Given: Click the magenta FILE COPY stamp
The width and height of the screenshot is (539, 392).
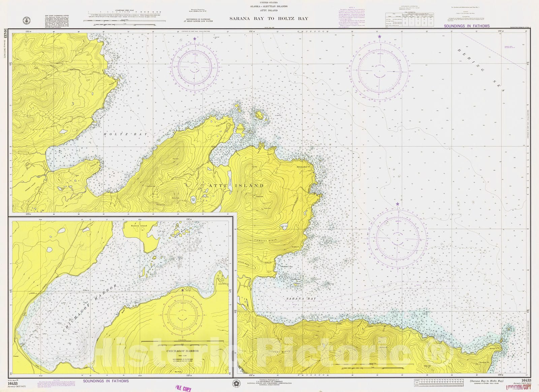Looking at the screenshot, I should [183, 389].
